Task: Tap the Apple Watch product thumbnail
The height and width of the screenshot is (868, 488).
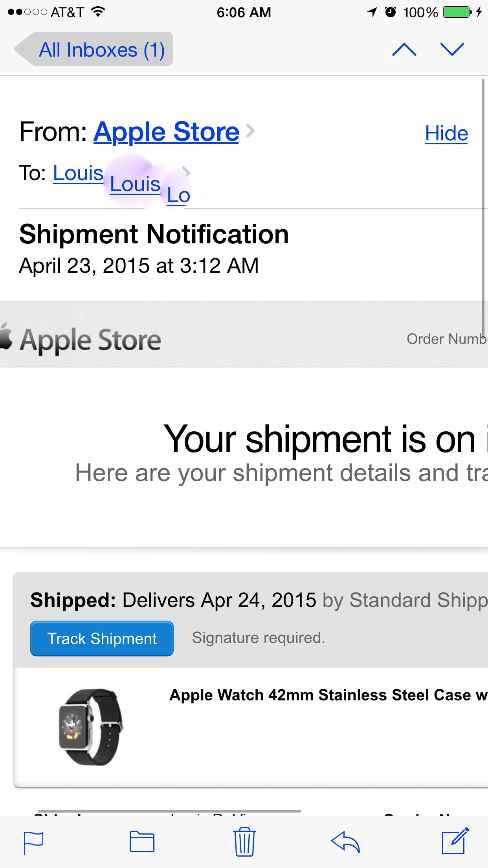Action: (x=90, y=727)
